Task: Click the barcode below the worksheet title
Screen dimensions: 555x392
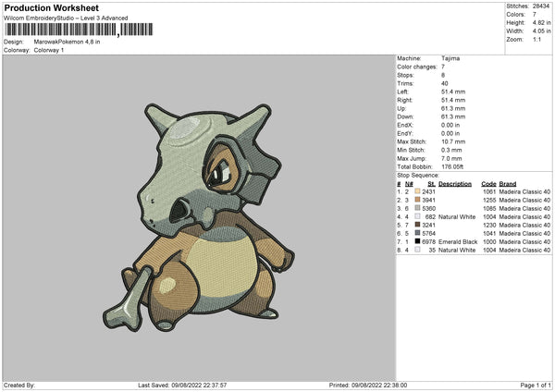Action: tap(79, 30)
